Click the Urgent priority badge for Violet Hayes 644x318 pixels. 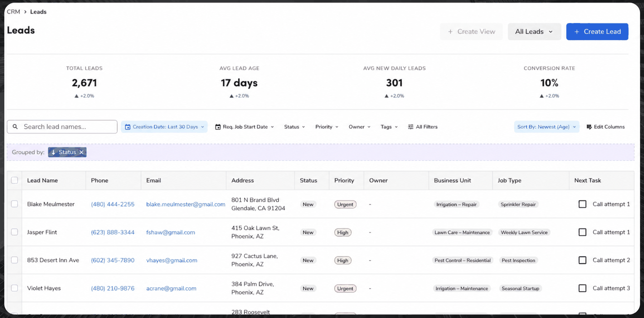345,288
